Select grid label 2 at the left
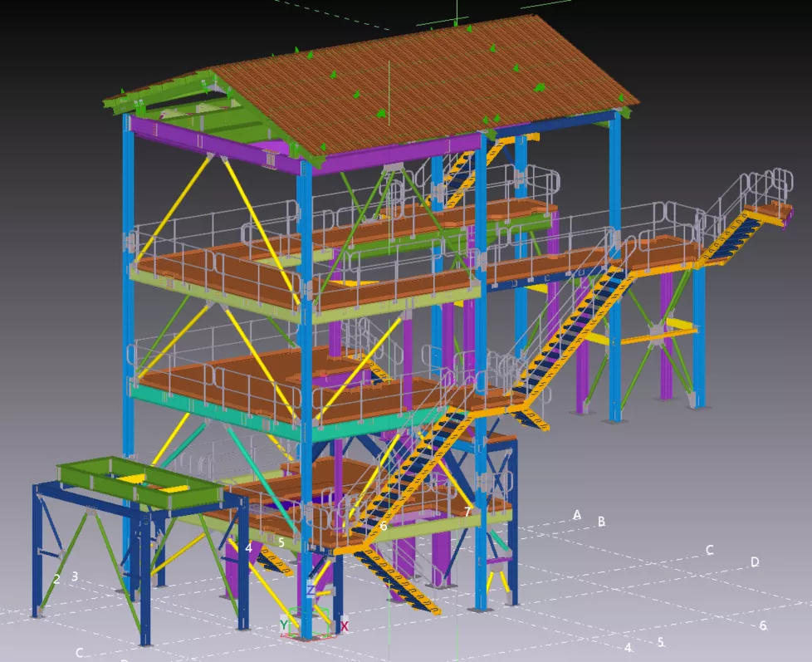Viewport: 812px width, 662px height. 56,579
